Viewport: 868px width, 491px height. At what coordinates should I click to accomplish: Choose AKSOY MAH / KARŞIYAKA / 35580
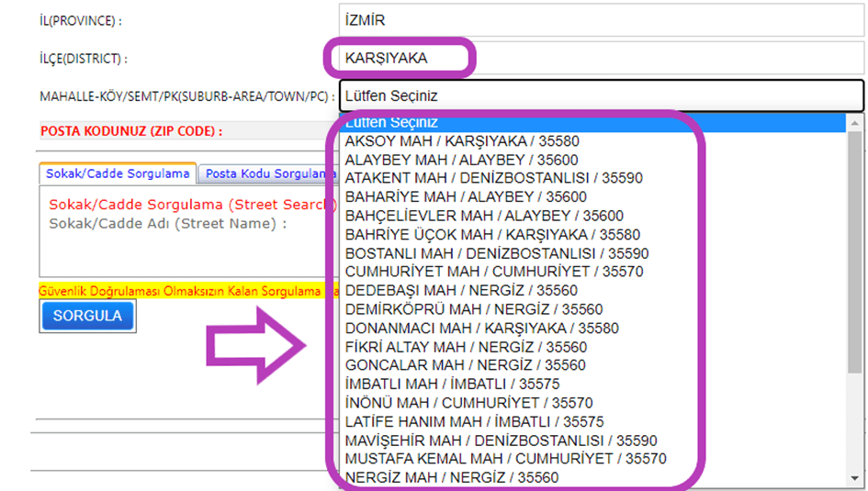tap(462, 141)
